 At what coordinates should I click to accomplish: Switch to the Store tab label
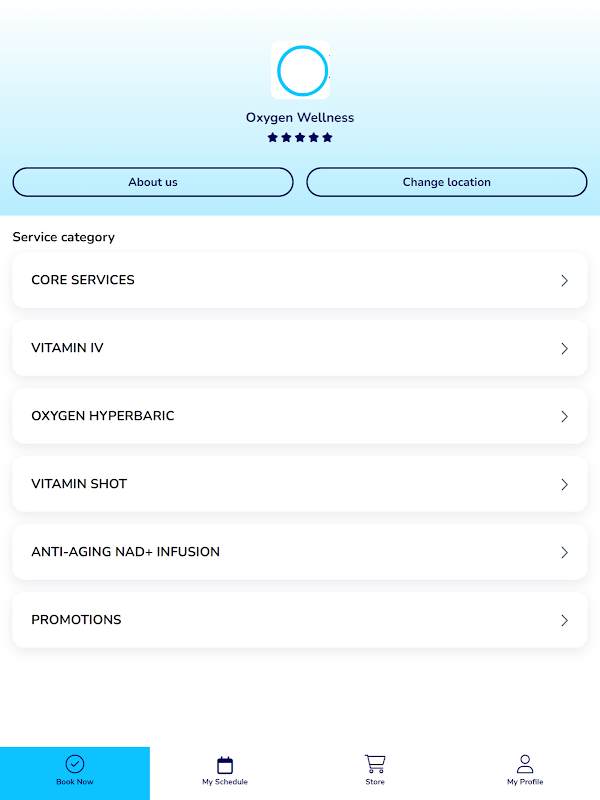point(375,782)
